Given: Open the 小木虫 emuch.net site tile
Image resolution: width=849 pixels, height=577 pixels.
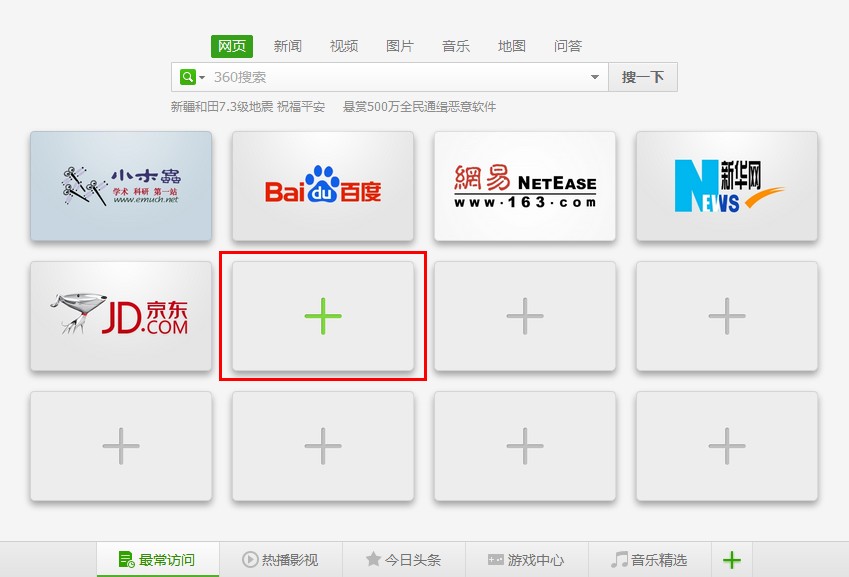Looking at the screenshot, I should click(121, 186).
